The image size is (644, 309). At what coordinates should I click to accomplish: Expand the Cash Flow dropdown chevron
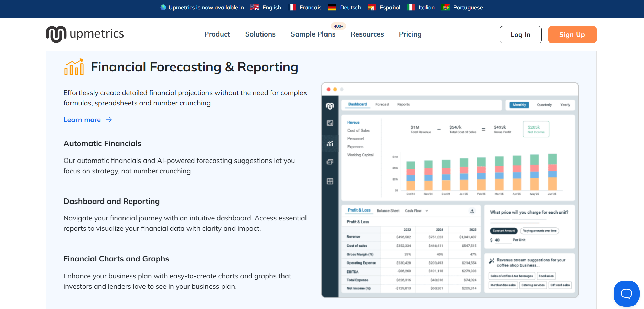pos(427,211)
